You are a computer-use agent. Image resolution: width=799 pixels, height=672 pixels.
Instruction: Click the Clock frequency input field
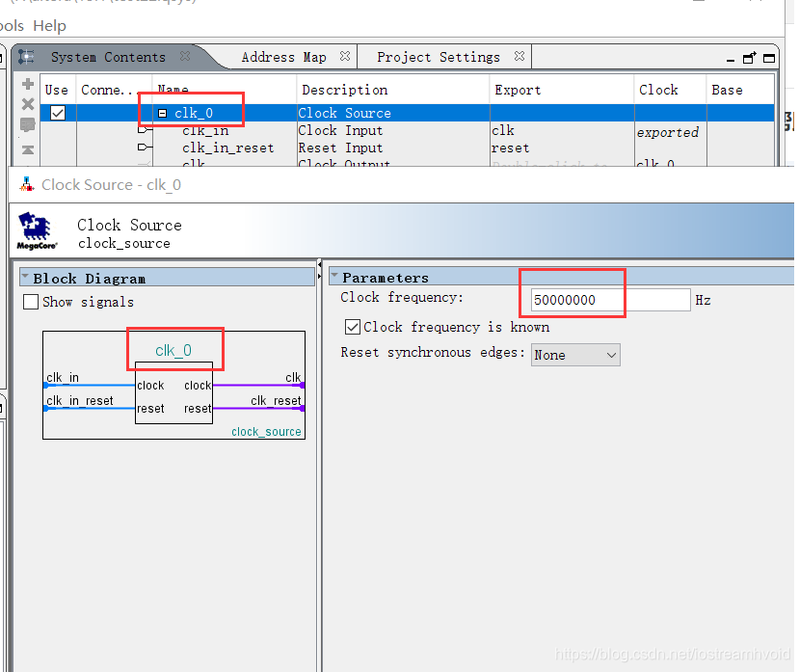tap(610, 300)
